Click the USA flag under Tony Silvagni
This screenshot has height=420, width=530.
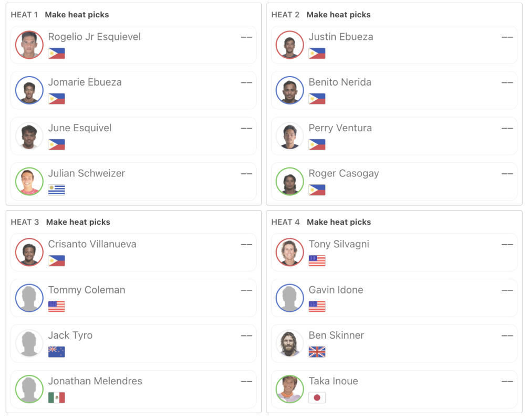317,260
